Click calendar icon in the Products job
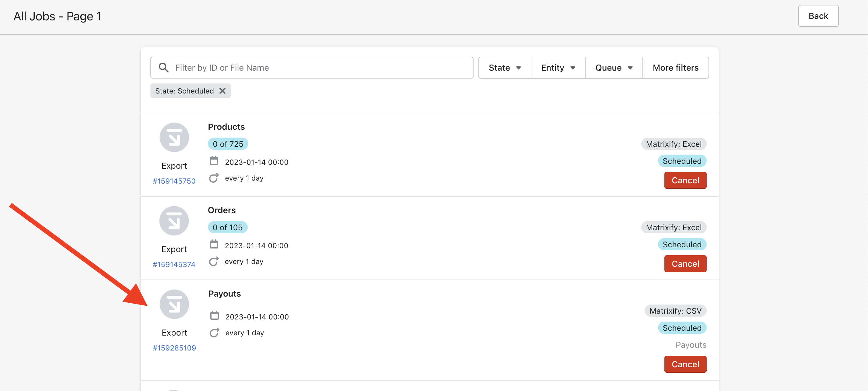 pos(214,161)
